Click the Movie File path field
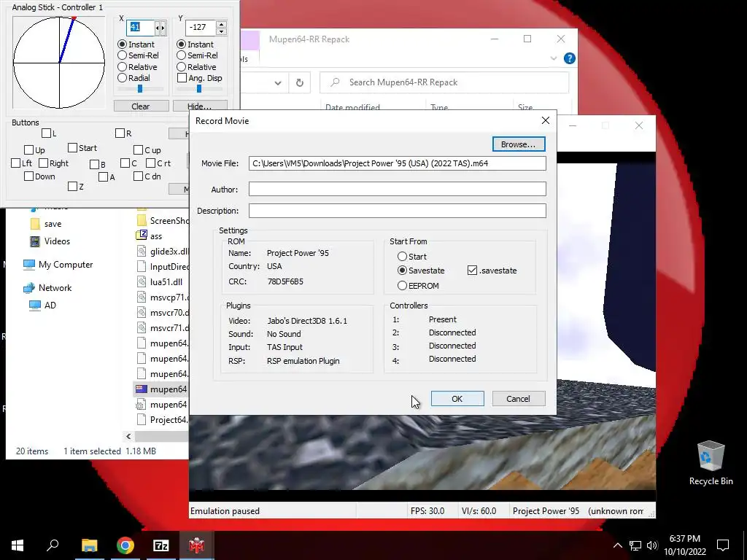Screen dimensions: 747x560 (x=398, y=163)
